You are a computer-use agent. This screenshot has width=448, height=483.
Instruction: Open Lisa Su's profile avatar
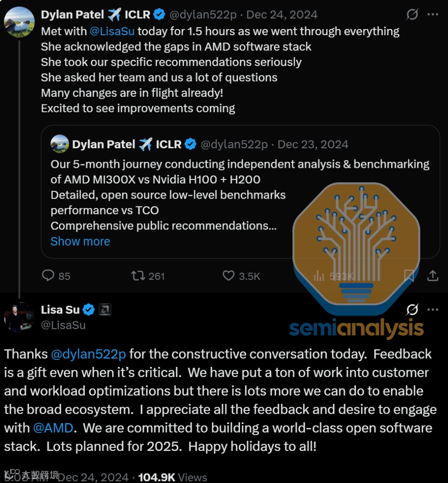[19, 317]
